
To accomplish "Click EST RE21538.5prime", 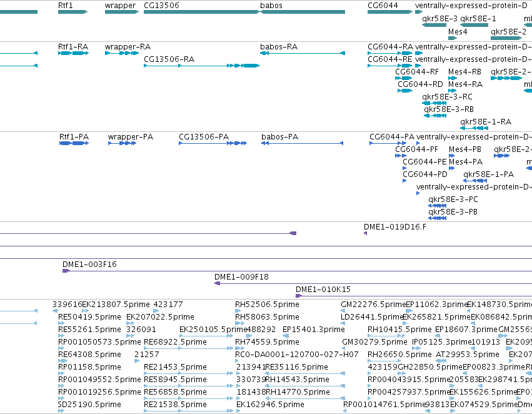I will click(x=188, y=411).
